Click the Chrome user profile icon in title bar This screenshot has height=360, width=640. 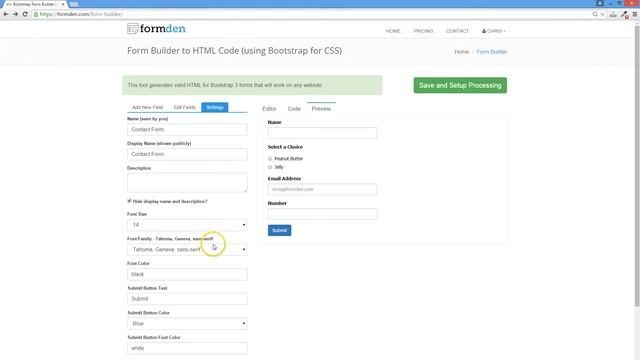[600, 3]
